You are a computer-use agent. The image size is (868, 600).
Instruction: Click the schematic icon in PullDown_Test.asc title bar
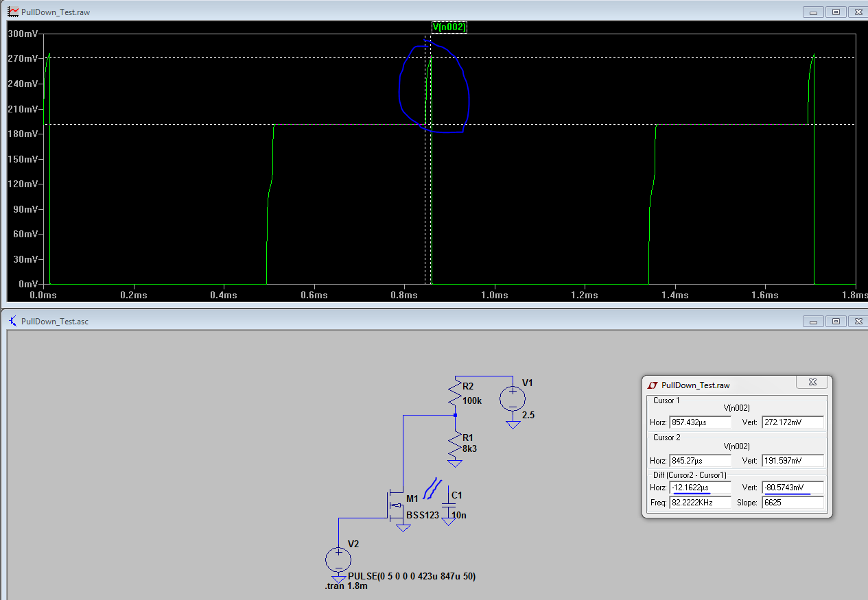[x=12, y=320]
